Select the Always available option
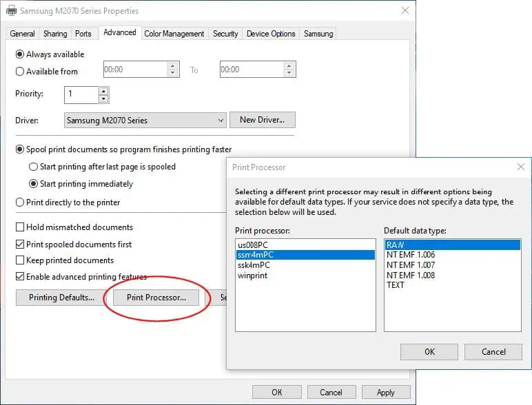The height and width of the screenshot is (405, 532). coord(50,54)
